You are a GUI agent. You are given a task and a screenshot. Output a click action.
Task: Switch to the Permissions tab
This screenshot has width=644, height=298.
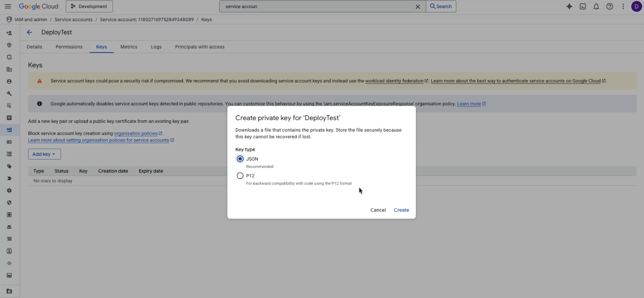[69, 47]
